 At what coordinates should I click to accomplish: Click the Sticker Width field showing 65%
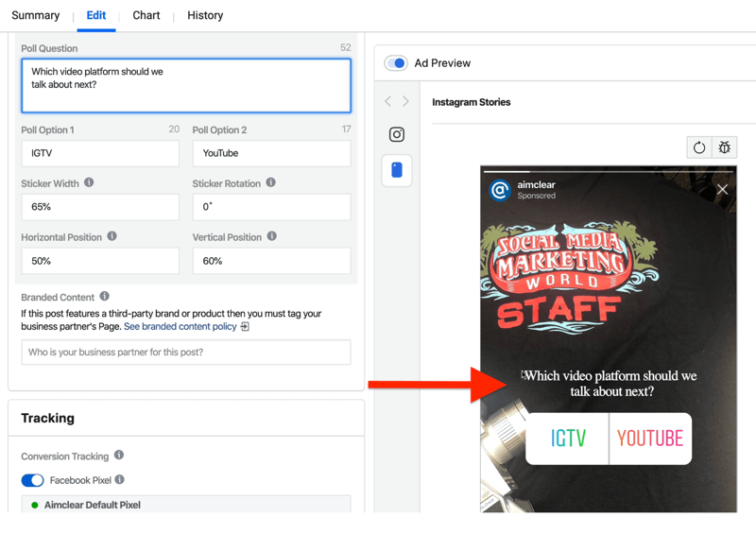tap(100, 207)
